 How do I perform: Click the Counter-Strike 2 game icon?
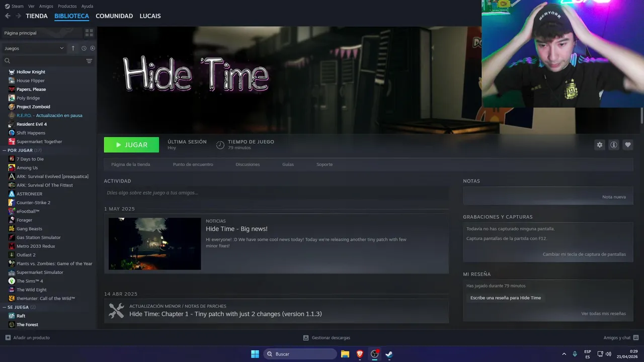(12, 203)
